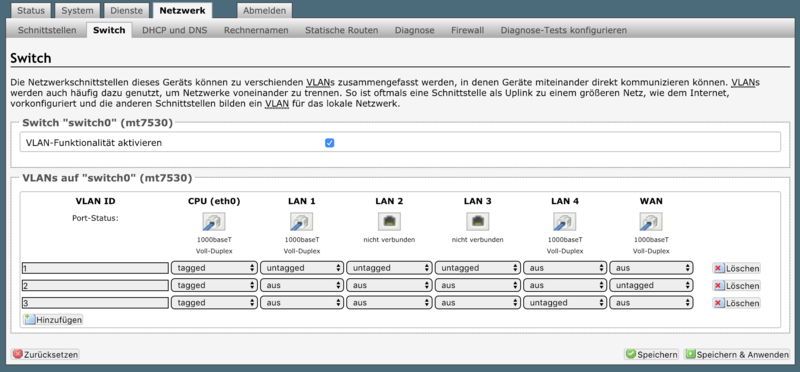
Task: Click 'nicht verbunden' under LAN 3
Action: [478, 239]
